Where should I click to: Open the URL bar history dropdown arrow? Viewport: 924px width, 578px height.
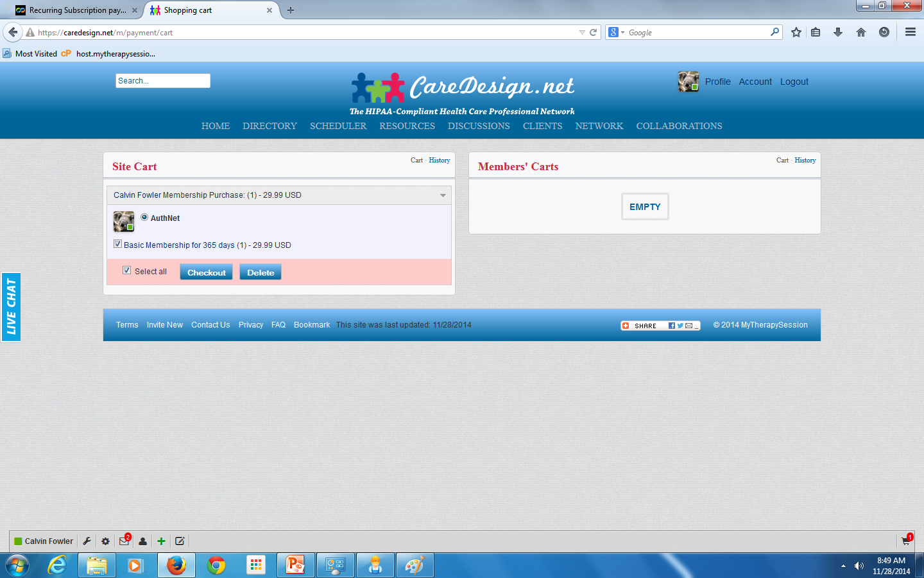(582, 32)
